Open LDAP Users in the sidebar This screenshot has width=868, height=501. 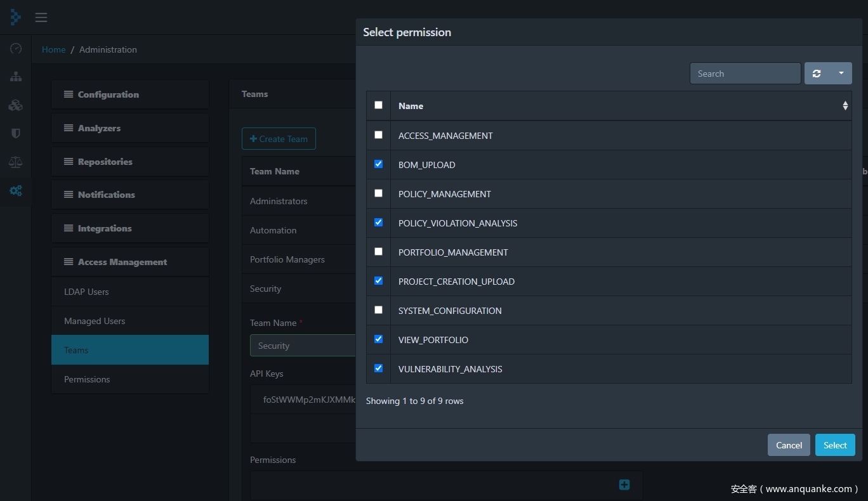[x=86, y=292]
